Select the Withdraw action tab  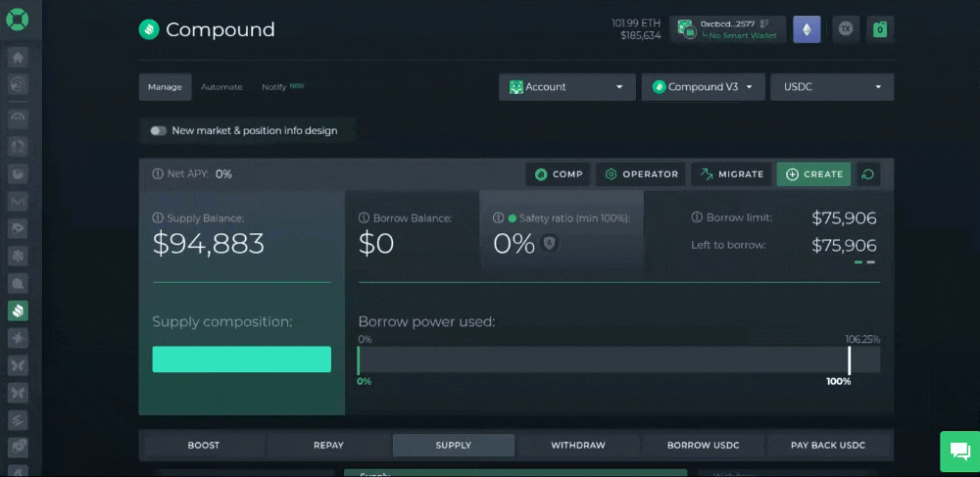(577, 446)
